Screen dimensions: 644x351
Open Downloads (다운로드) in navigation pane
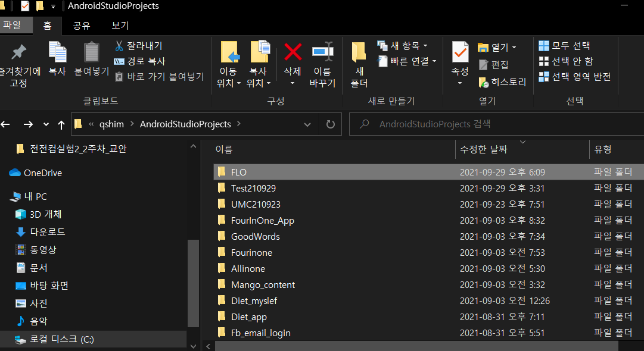point(48,232)
